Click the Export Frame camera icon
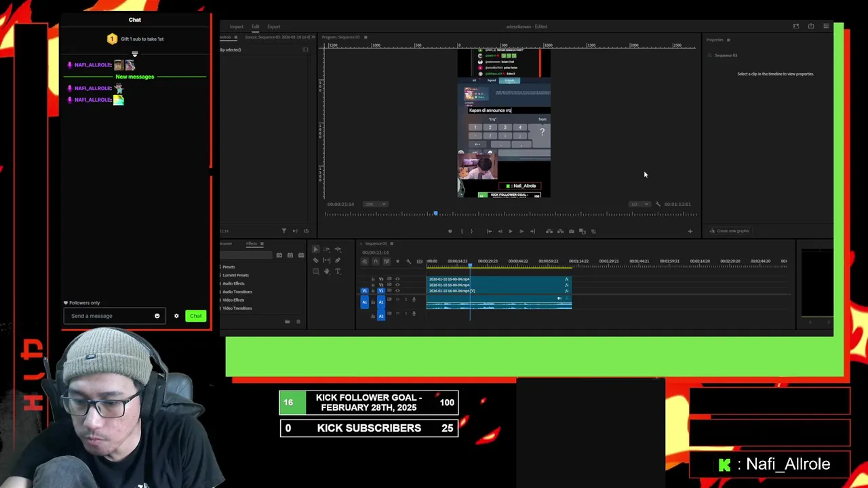Image resolution: width=868 pixels, height=488 pixels. (572, 231)
